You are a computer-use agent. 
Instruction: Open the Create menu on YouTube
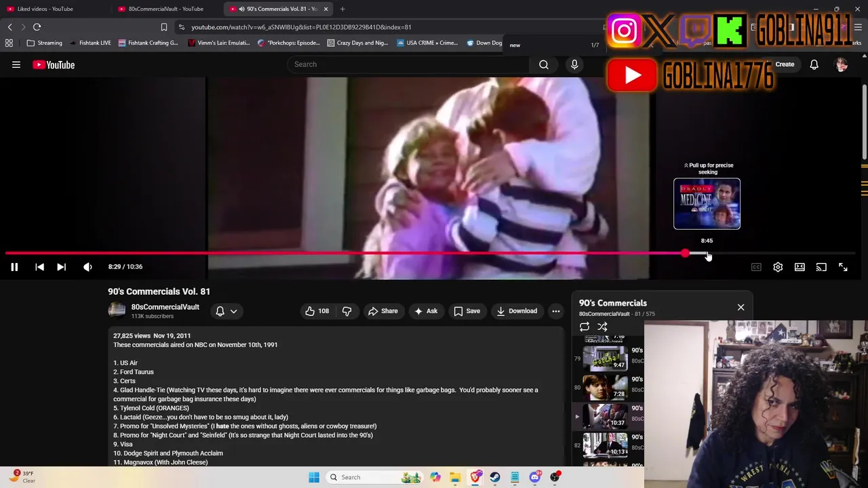point(785,64)
